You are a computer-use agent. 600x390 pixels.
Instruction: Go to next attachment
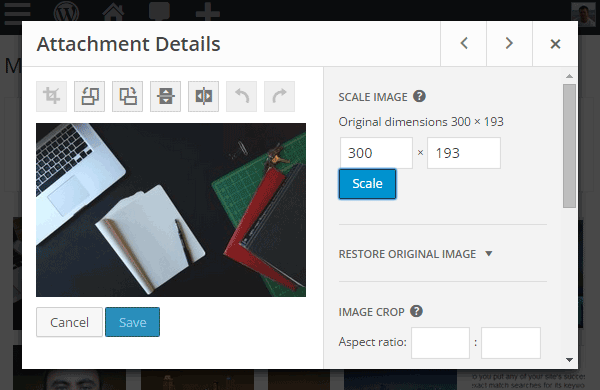click(509, 43)
